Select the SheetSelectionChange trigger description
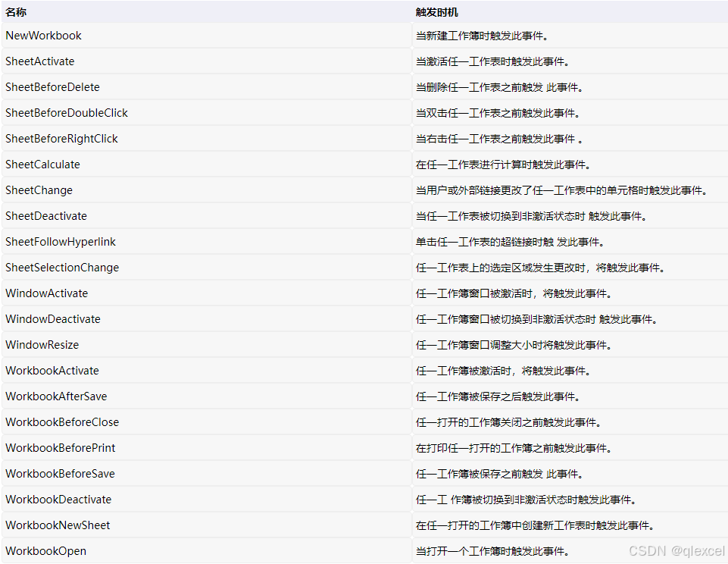The height and width of the screenshot is (564, 728). (x=540, y=268)
